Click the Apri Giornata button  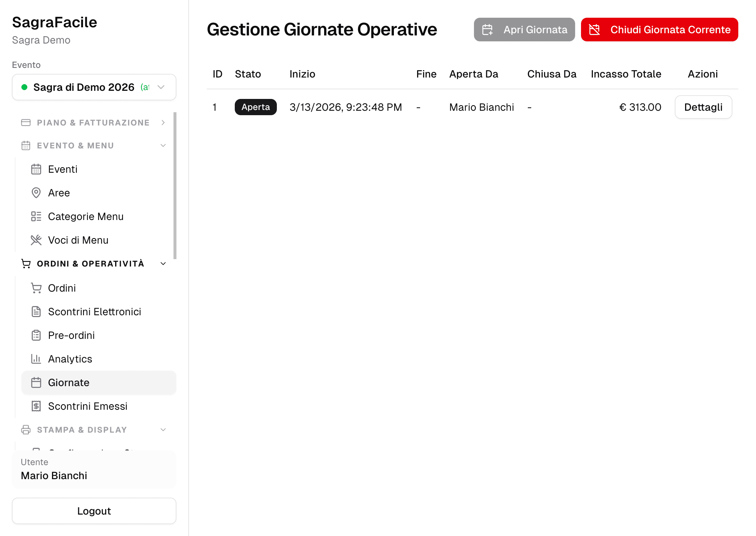(524, 30)
